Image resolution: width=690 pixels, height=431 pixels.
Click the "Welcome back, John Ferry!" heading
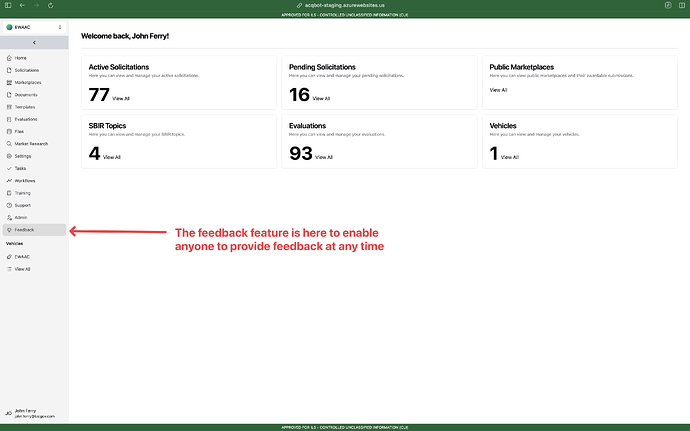pos(125,36)
